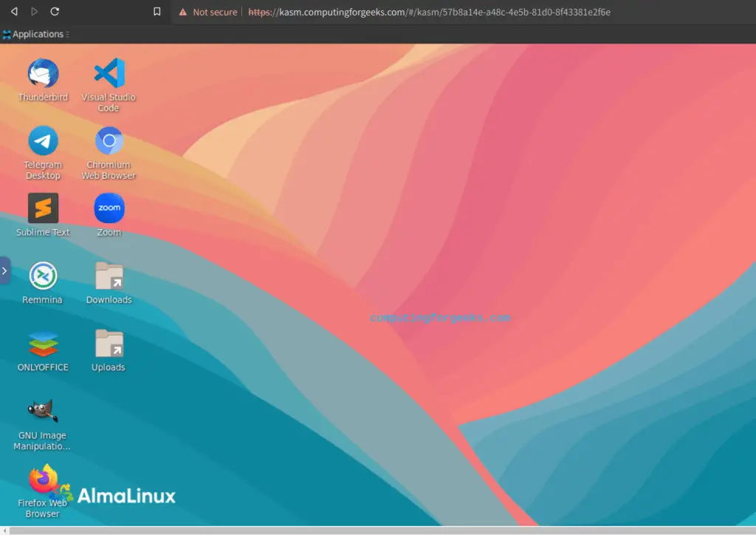The width and height of the screenshot is (756, 535).
Task: Bookmark this page
Action: [x=157, y=12]
